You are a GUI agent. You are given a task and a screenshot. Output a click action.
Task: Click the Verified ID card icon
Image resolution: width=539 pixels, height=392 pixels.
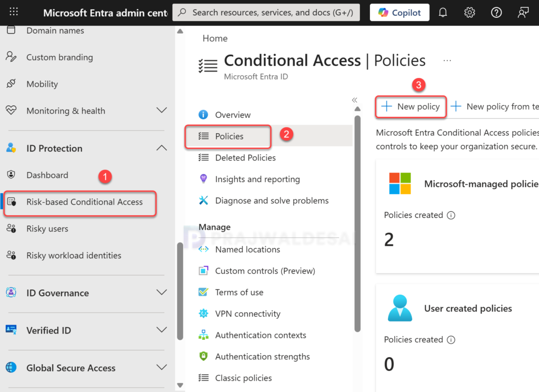tap(11, 330)
